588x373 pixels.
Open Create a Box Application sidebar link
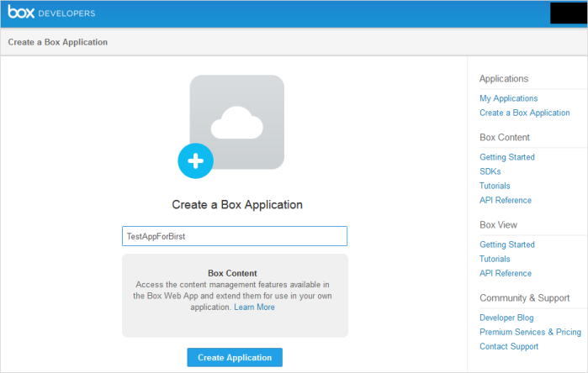coord(525,113)
